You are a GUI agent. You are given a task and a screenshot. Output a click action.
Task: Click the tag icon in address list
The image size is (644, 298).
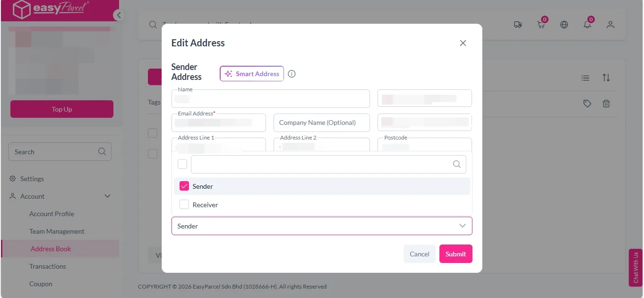[587, 104]
